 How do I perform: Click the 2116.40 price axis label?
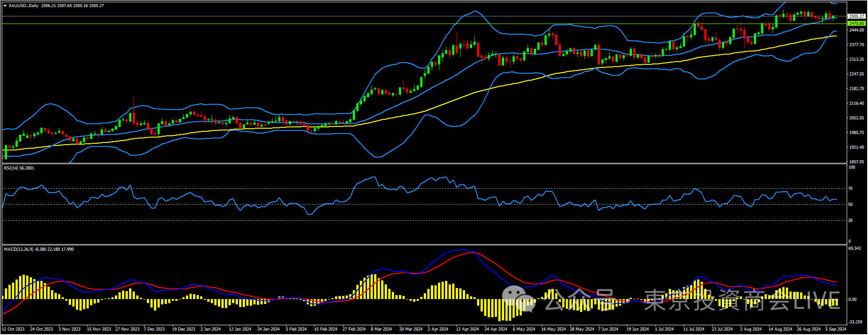point(856,103)
